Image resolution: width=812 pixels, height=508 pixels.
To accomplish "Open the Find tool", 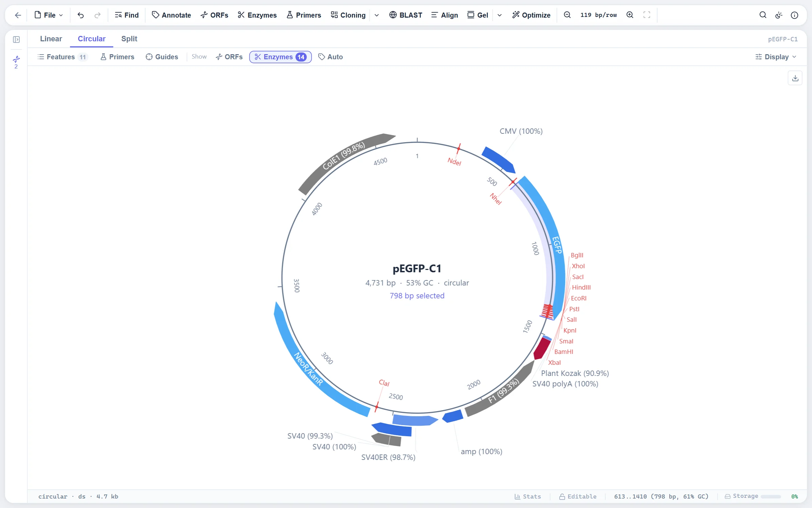I will (x=127, y=15).
